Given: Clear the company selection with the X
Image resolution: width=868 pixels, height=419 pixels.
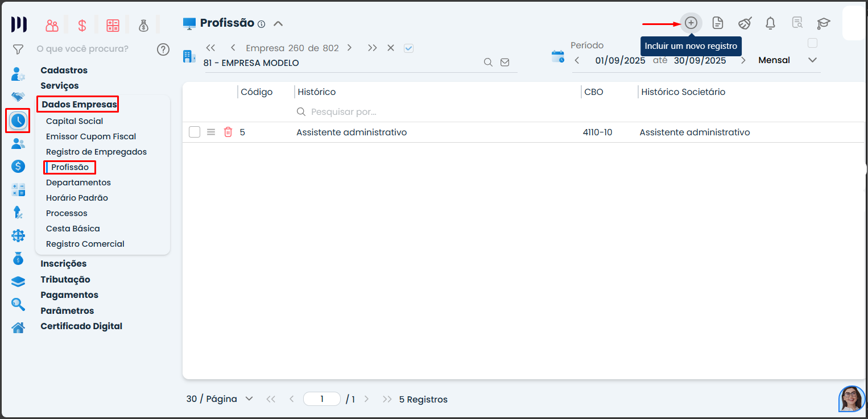Looking at the screenshot, I should [x=391, y=48].
